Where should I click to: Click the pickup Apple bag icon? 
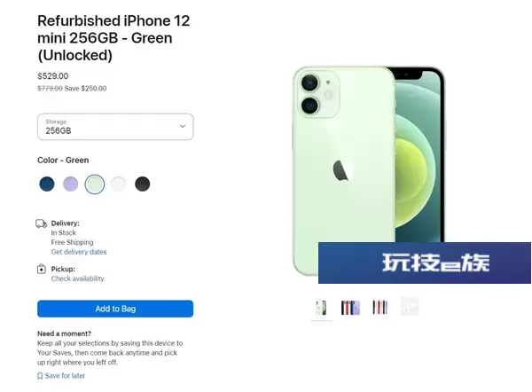pyautogui.click(x=42, y=269)
